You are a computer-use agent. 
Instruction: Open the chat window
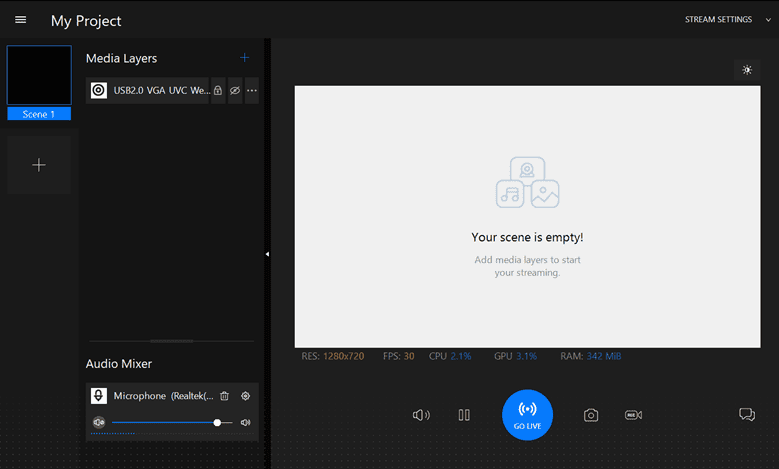tap(747, 414)
